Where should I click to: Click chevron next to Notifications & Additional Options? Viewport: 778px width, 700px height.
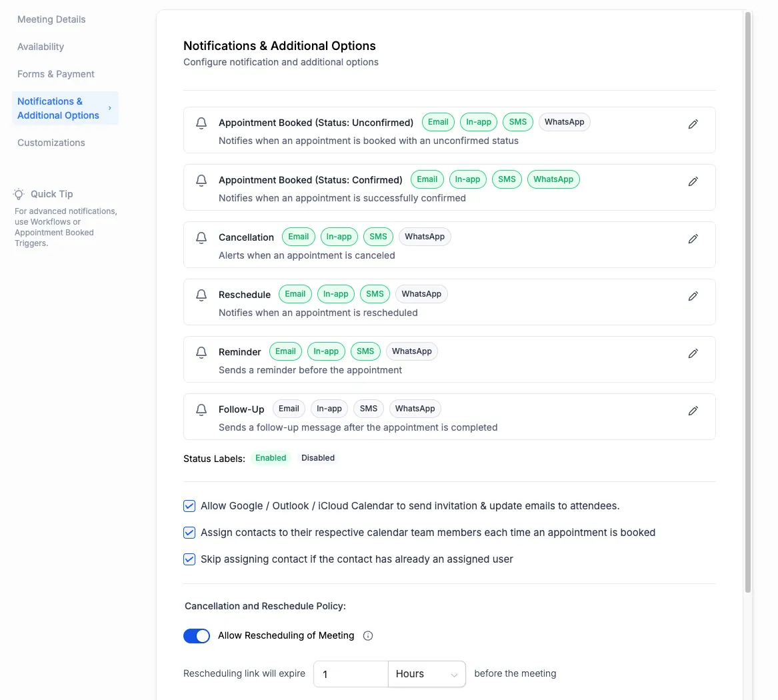tap(110, 108)
